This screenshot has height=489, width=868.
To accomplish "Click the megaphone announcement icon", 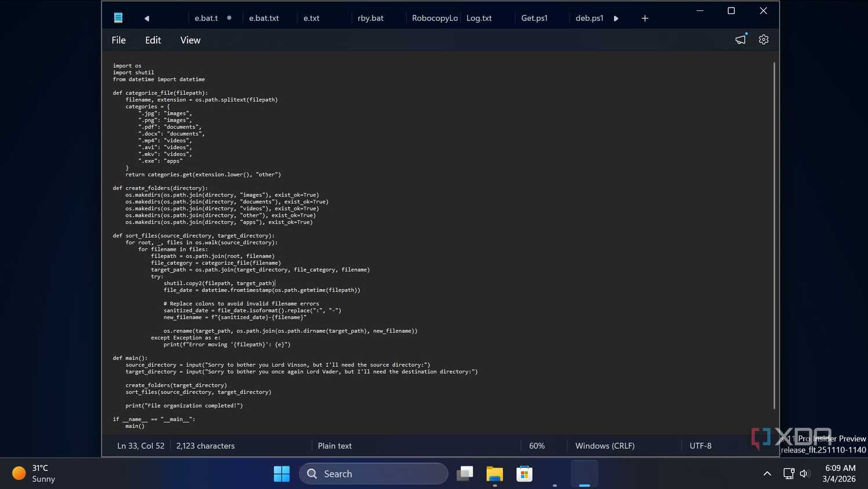I will [740, 39].
